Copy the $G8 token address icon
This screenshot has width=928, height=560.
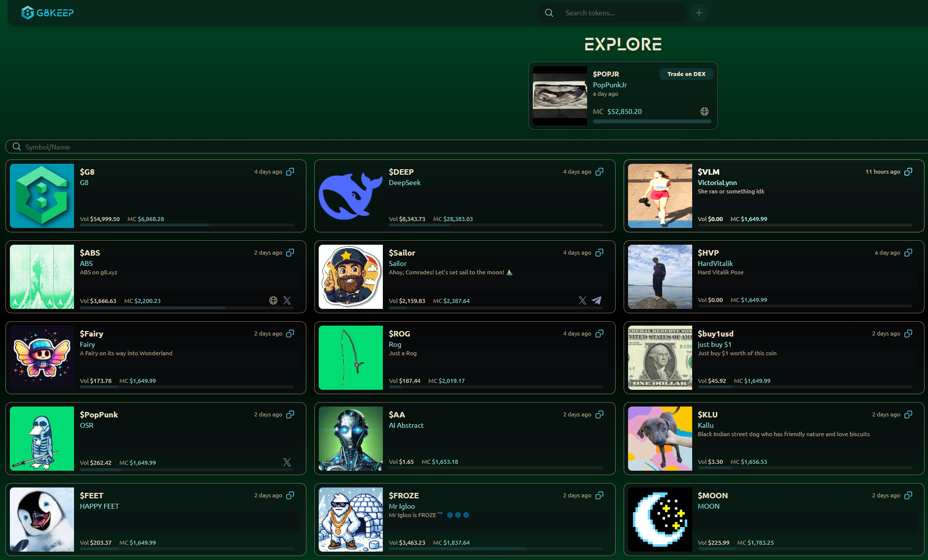(x=290, y=172)
